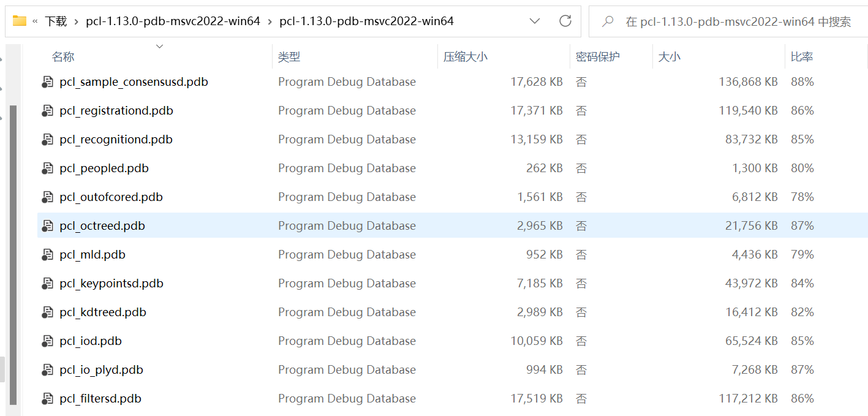Click the pcl_keypointsd.pdb file icon
Viewport: 868px width, 416px height.
pyautogui.click(x=48, y=284)
